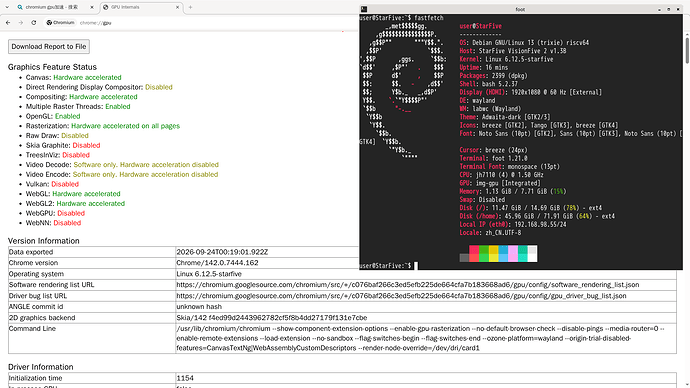Click the "Video Decode: Software only" entry
The image size is (690, 388).
pos(122,165)
